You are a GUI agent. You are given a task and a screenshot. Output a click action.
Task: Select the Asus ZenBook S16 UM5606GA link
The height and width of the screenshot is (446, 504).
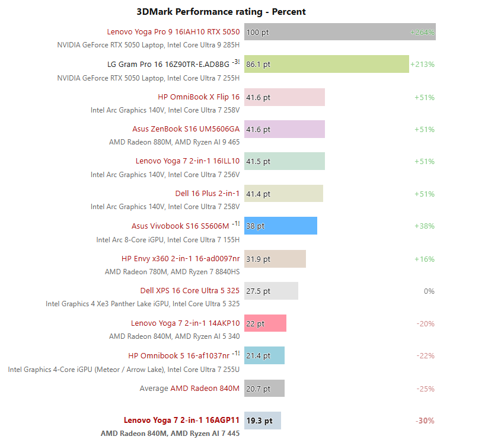[186, 129]
